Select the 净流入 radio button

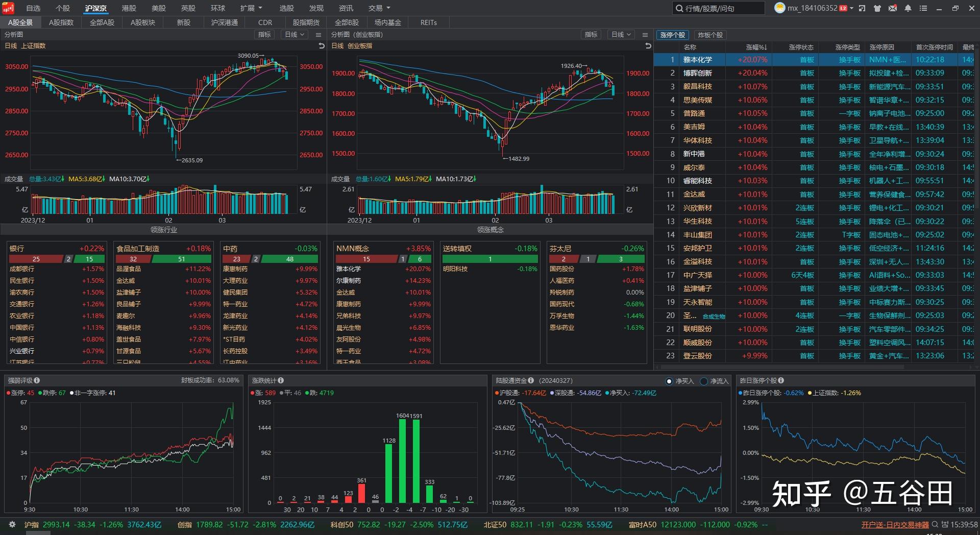704,381
